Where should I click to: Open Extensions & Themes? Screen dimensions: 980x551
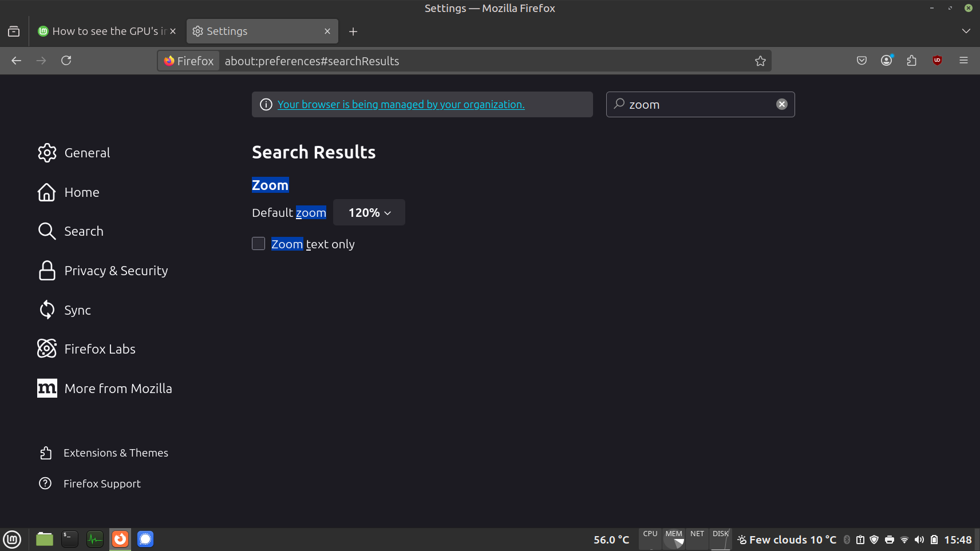[x=104, y=453]
